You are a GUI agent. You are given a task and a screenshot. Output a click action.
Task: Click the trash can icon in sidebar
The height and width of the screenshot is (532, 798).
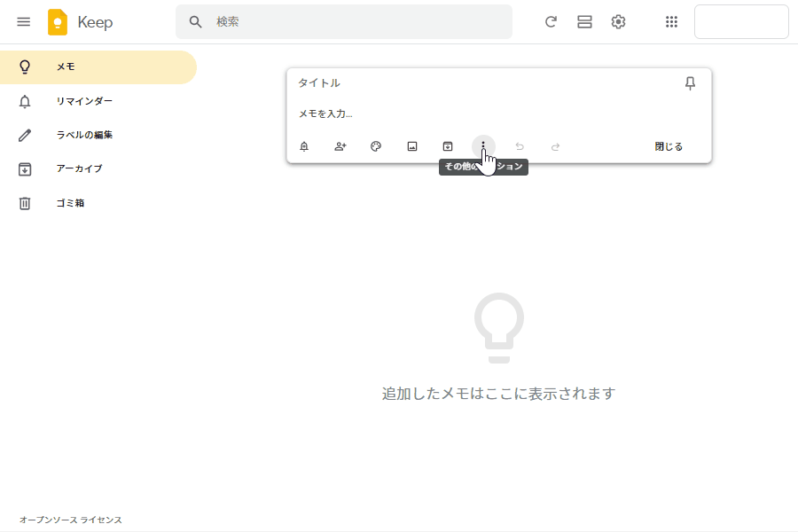[x=25, y=203]
